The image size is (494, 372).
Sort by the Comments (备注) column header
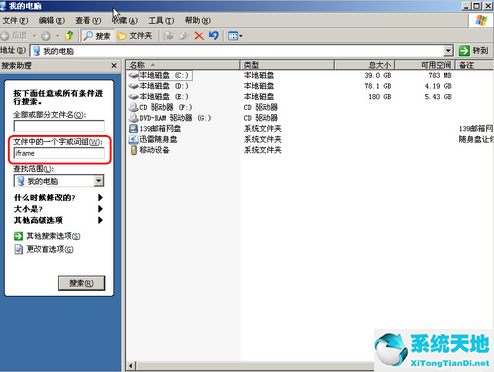(x=474, y=65)
